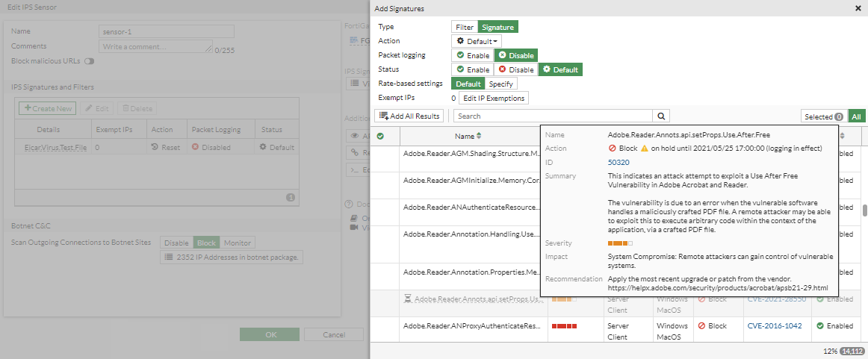Image resolution: width=868 pixels, height=359 pixels.
Task: Click the red severity bar for ANProxyAuthenticate
Action: (564, 326)
